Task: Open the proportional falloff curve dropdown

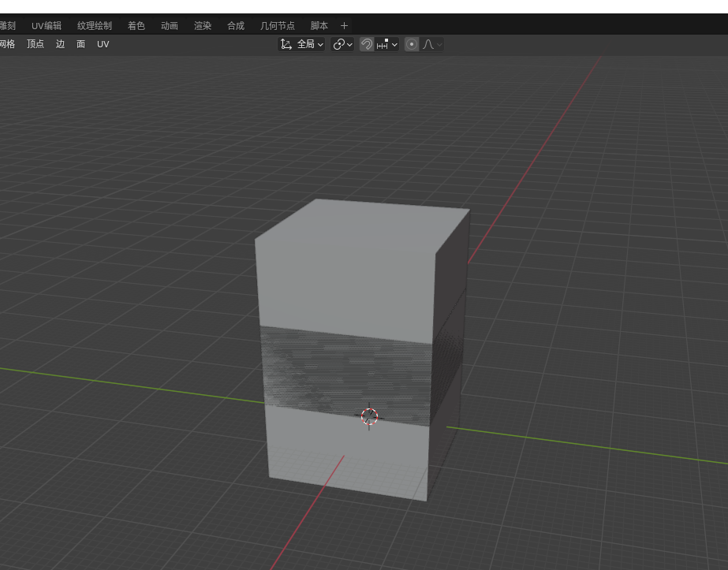Action: coord(432,44)
